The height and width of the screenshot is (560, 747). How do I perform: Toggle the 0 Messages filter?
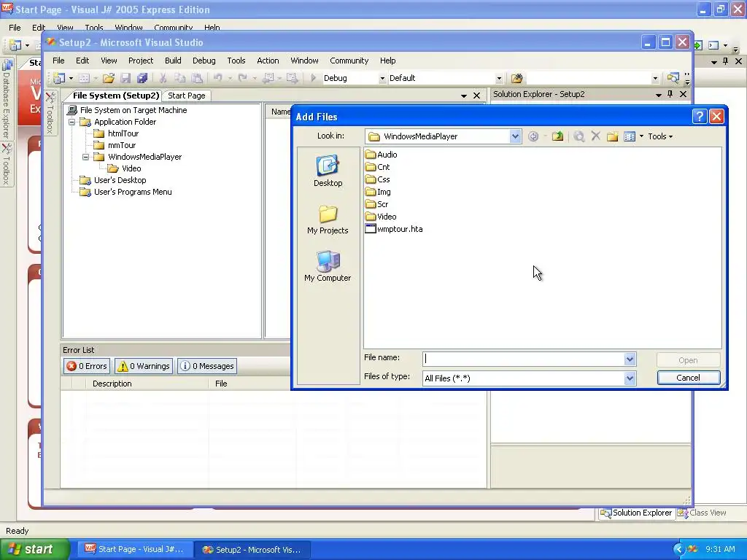(207, 366)
